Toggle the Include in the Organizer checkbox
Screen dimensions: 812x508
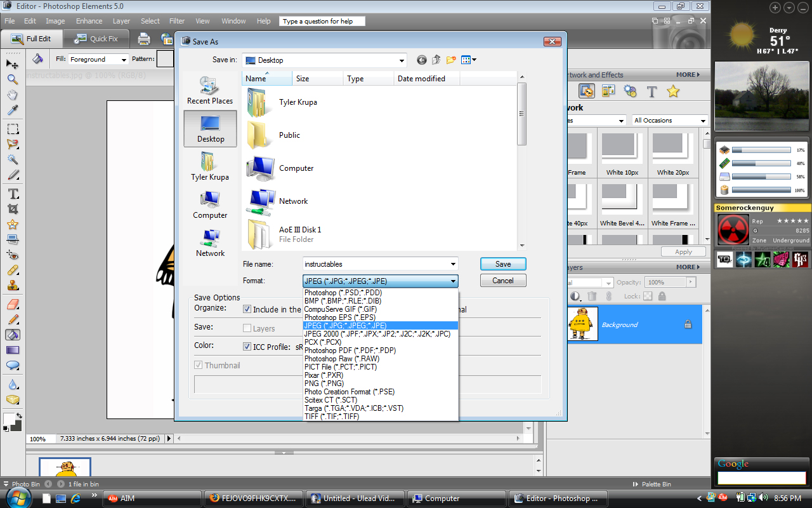click(x=247, y=309)
